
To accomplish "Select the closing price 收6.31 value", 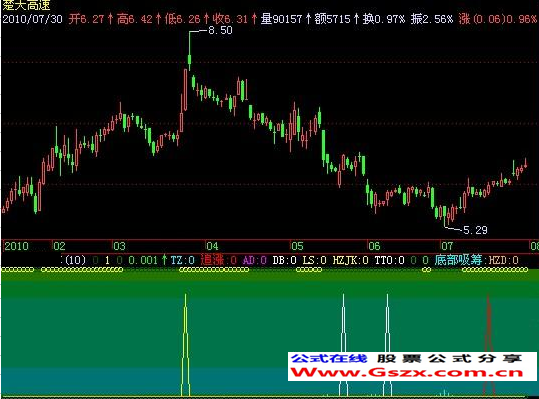I will (x=230, y=19).
